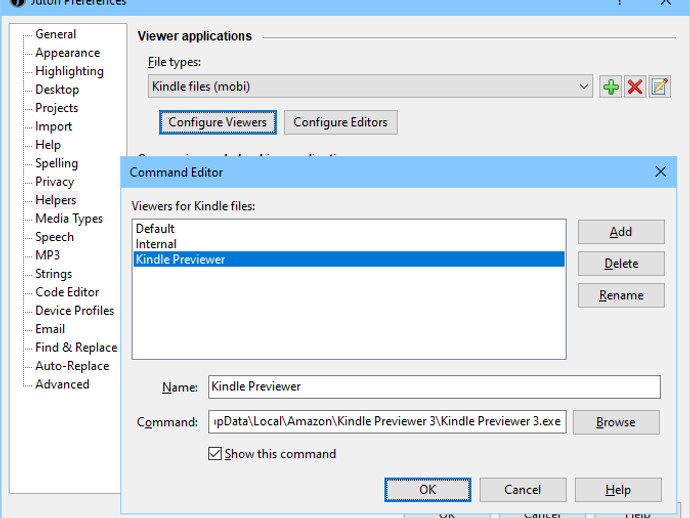
Task: Open Email preferences page
Action: 50,329
